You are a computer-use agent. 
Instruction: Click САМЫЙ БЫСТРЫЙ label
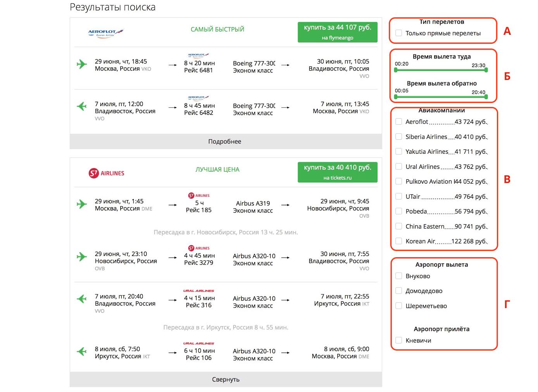(217, 29)
